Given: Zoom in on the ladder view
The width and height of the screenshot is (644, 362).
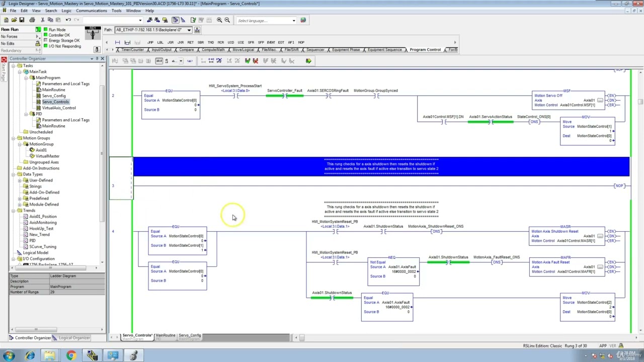Looking at the screenshot, I should [219, 20].
